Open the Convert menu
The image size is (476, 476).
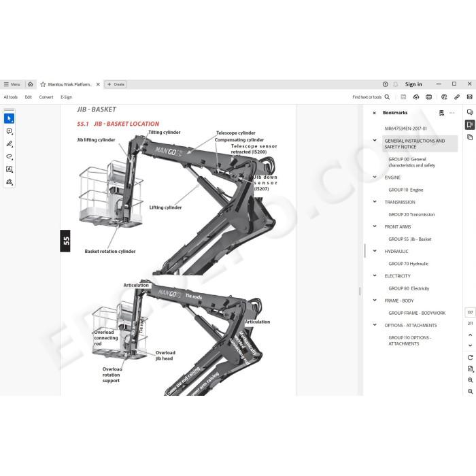pyautogui.click(x=46, y=97)
